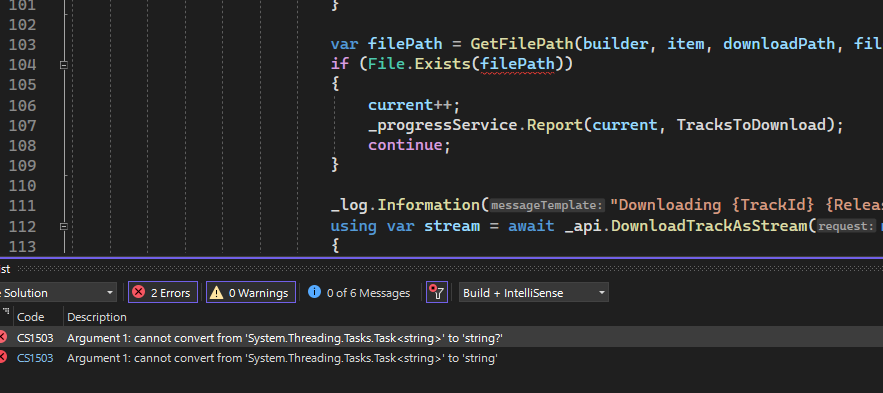Sort by the Description column header
This screenshot has height=393, width=883.
97,317
